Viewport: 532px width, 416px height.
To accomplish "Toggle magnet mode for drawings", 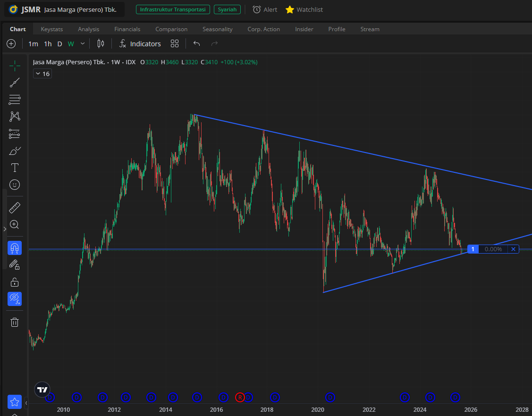I will [x=15, y=248].
